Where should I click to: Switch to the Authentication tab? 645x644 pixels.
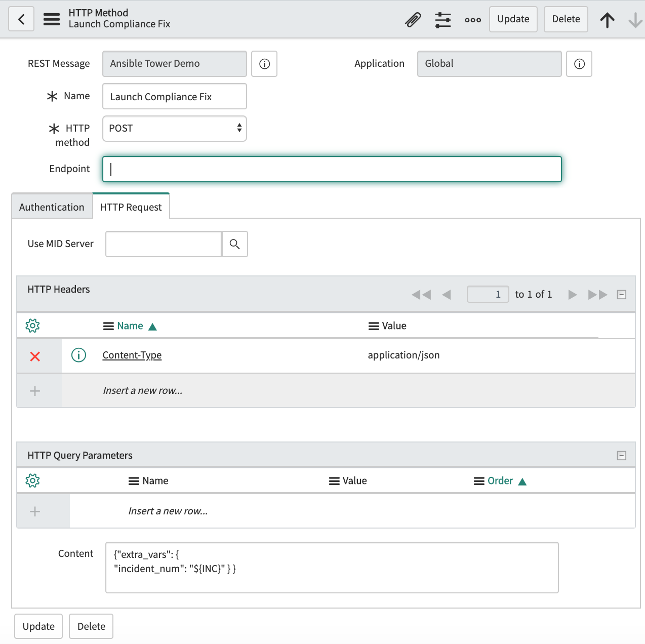click(51, 207)
